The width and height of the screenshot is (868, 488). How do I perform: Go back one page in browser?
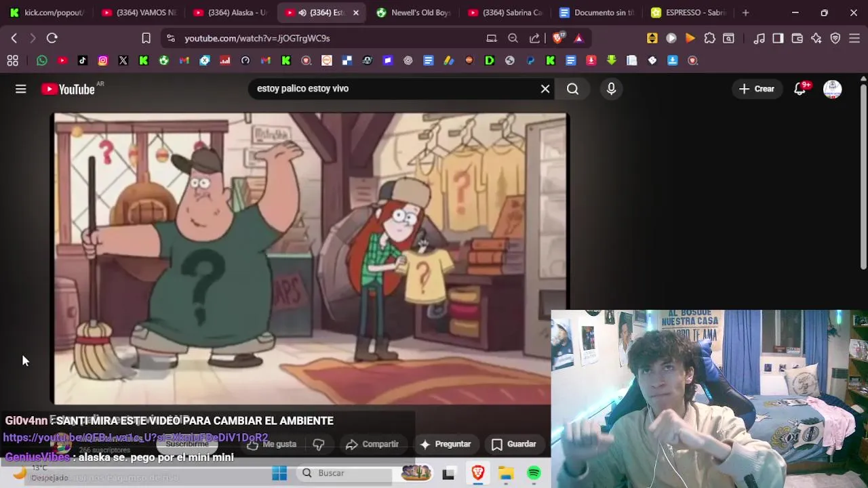(x=14, y=39)
